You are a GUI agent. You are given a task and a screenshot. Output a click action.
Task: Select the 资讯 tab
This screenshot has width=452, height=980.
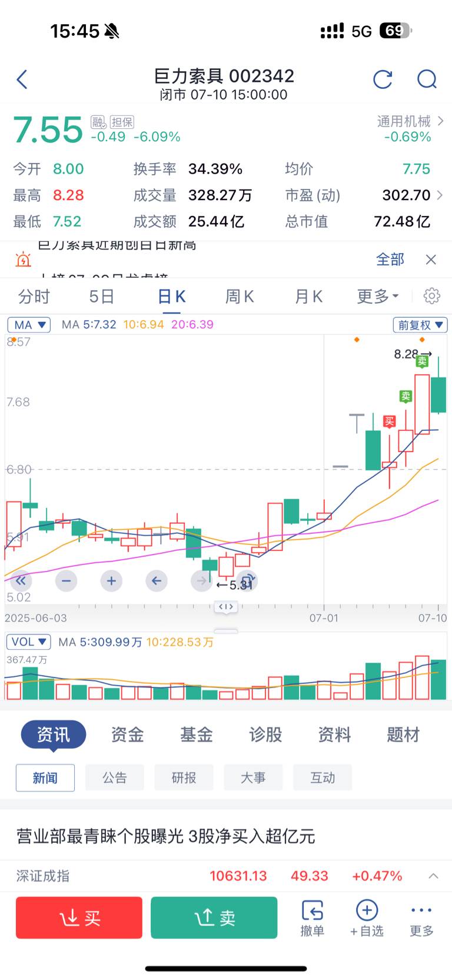(x=54, y=735)
